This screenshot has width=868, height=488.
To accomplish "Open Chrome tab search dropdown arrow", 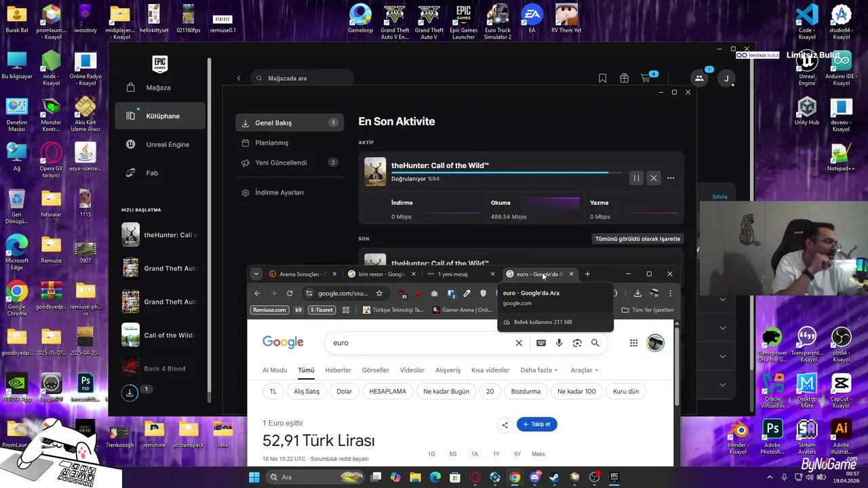I will 256,274.
